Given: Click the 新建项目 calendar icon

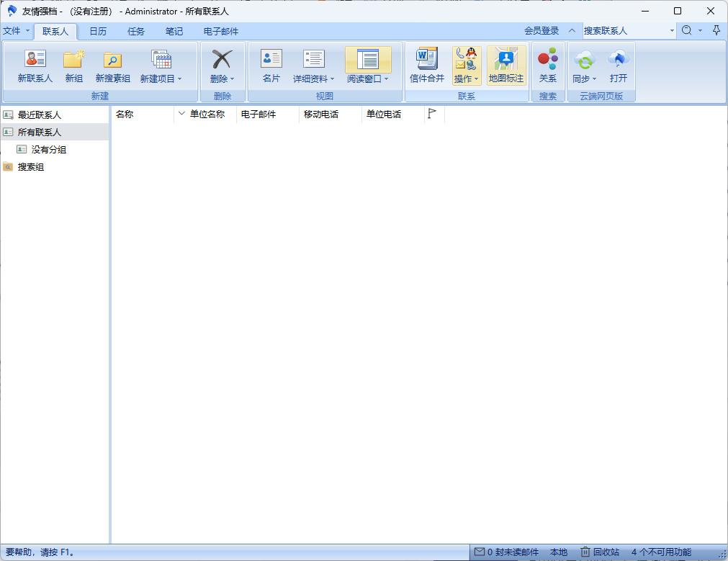Looking at the screenshot, I should (161, 59).
